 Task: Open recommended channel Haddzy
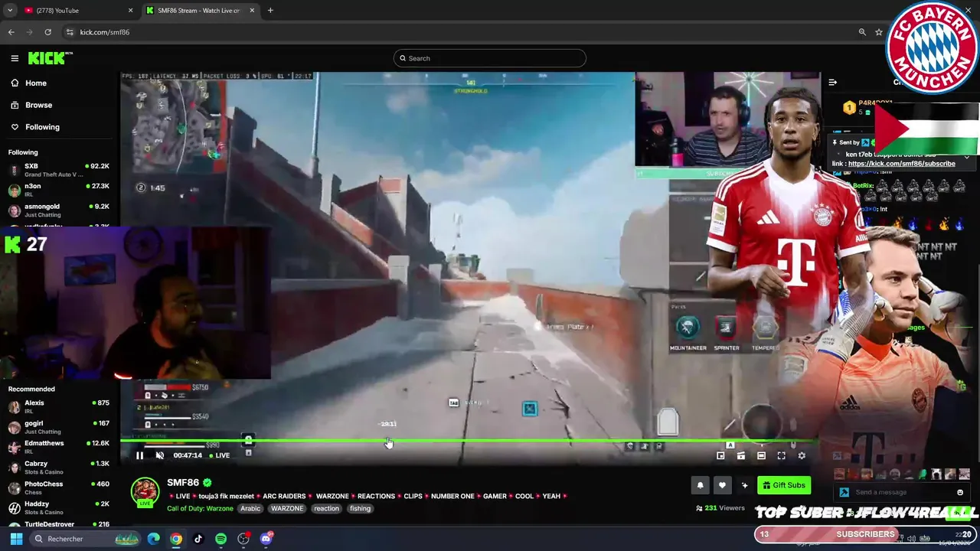coord(58,507)
